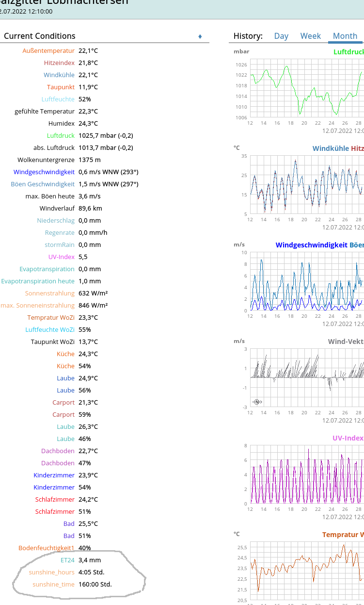Image resolution: width=364 pixels, height=605 pixels.
Task: Click the Luftfeuchte WoZi label
Action: pos(50,329)
